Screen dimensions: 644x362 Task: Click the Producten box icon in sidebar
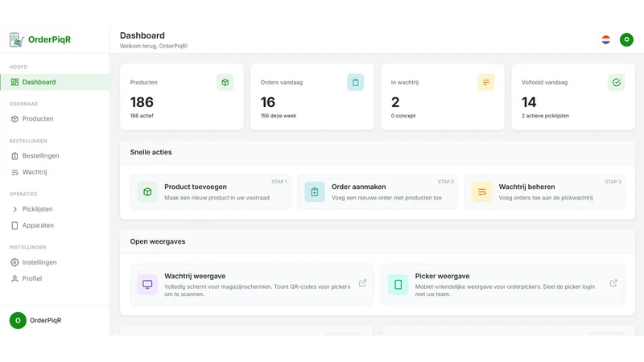click(x=14, y=119)
